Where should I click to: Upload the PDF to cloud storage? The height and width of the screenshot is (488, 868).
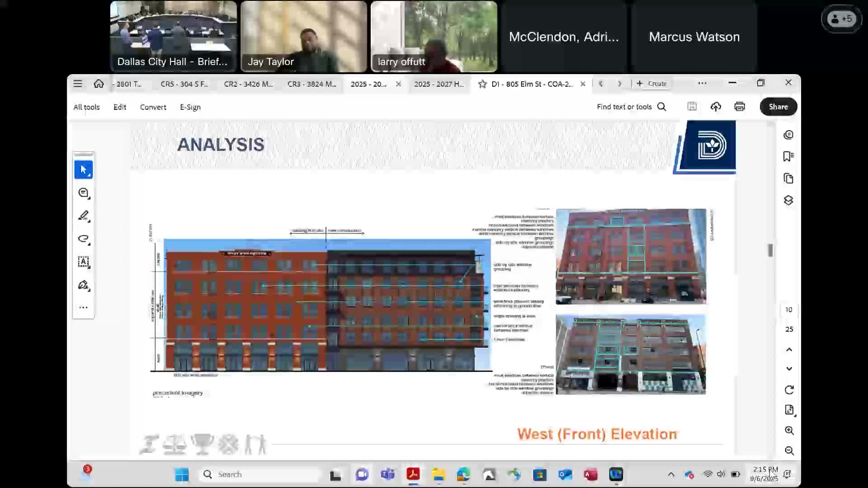(716, 107)
